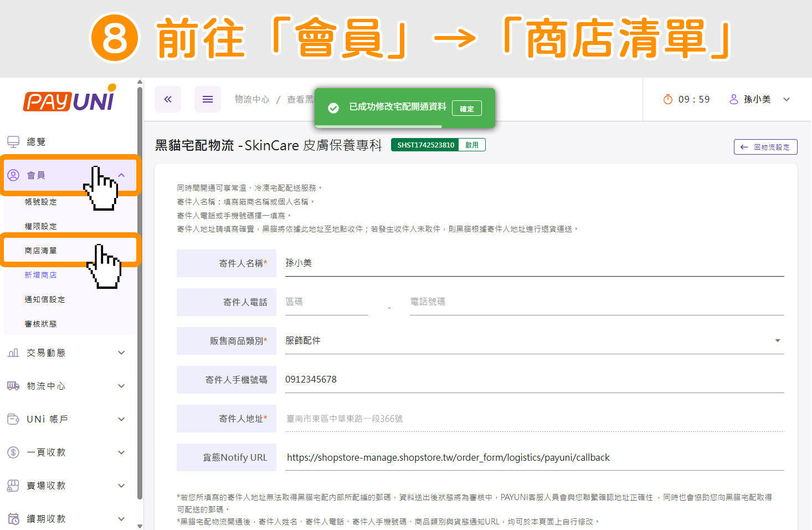Click the 09 : 59 countdown text
812x530 pixels.
694,99
